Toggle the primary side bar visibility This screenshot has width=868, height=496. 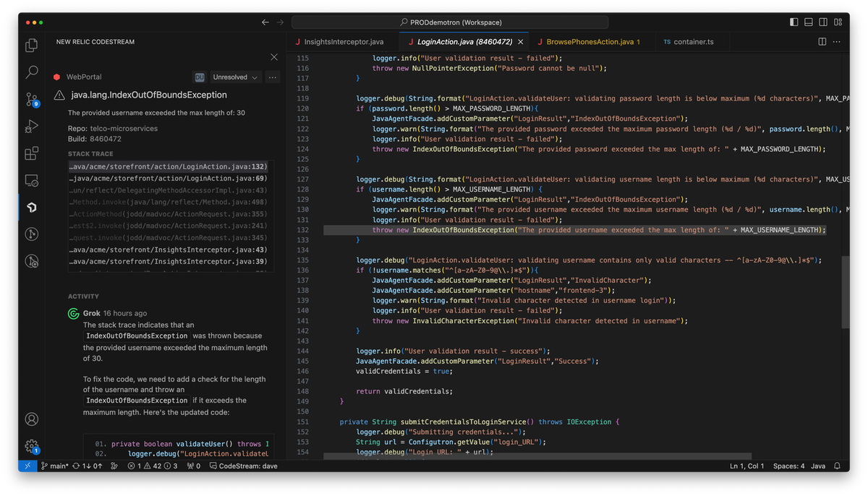pos(795,22)
